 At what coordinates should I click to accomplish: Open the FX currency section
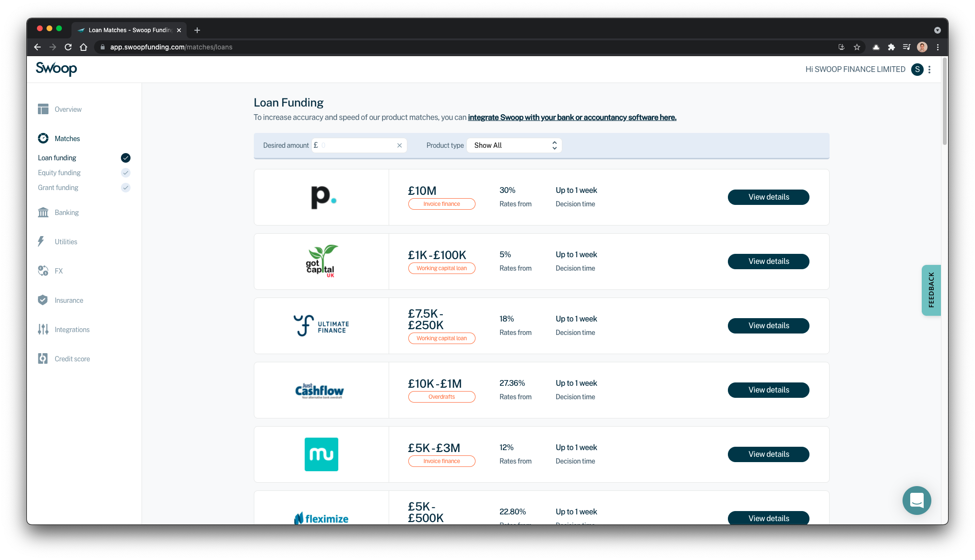[x=43, y=271]
